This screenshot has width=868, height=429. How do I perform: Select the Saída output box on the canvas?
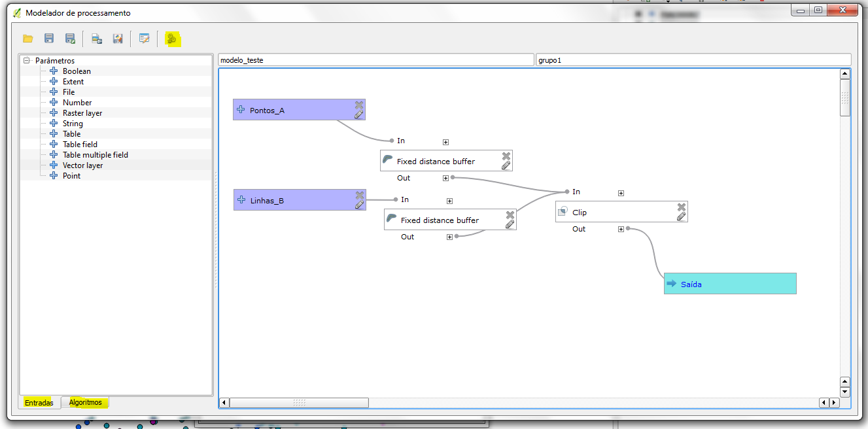click(730, 284)
